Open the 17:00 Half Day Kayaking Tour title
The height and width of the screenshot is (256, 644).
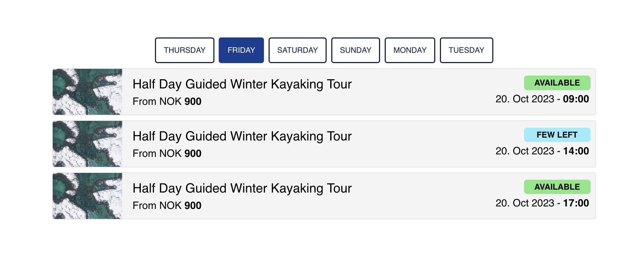point(242,188)
